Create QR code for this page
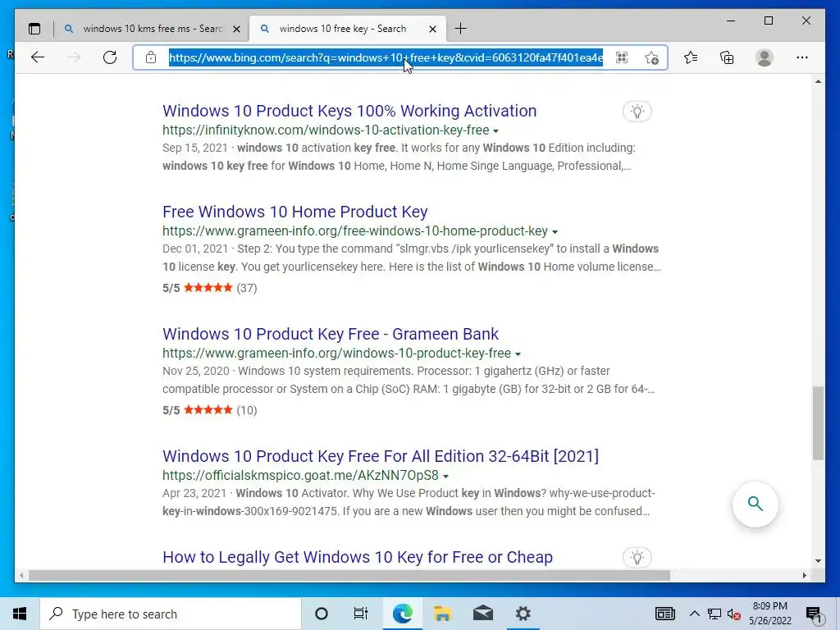 pyautogui.click(x=622, y=57)
